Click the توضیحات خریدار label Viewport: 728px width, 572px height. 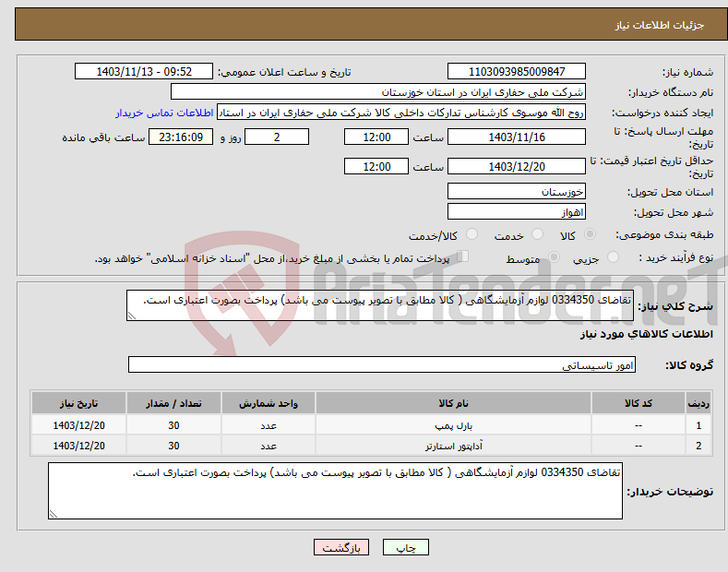pos(670,491)
